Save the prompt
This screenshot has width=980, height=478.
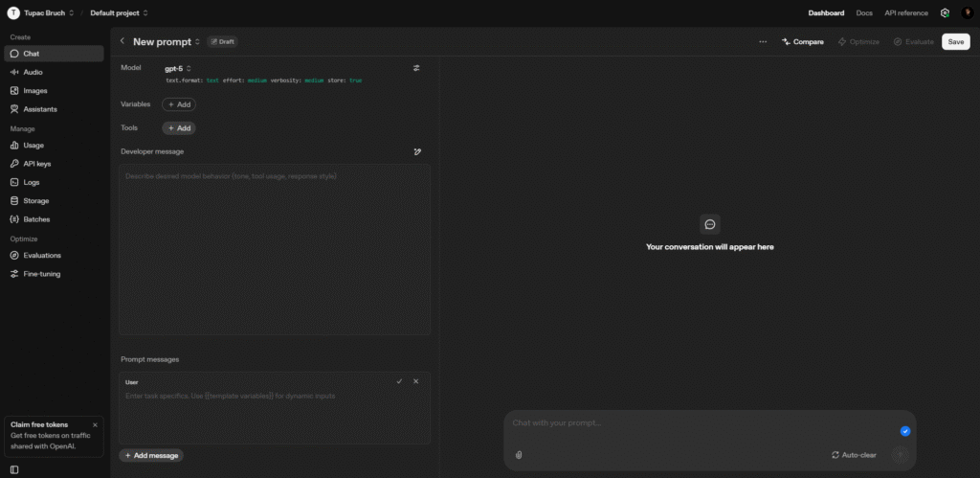(956, 42)
